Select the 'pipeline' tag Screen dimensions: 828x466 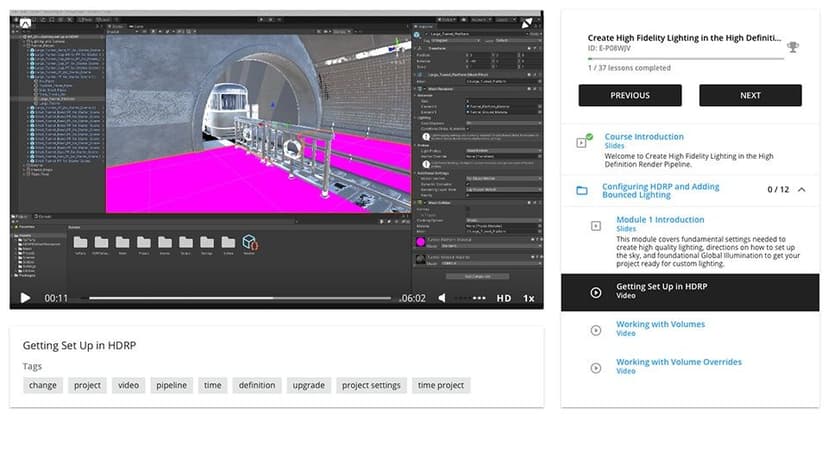coord(171,385)
